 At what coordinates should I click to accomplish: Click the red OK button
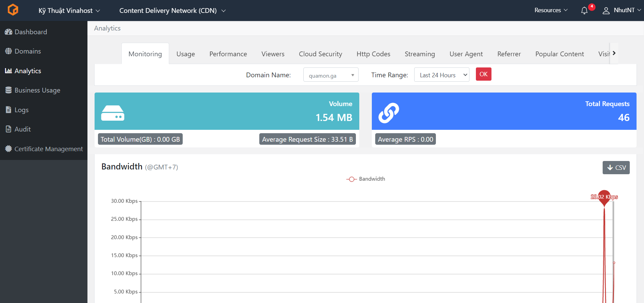(x=483, y=74)
